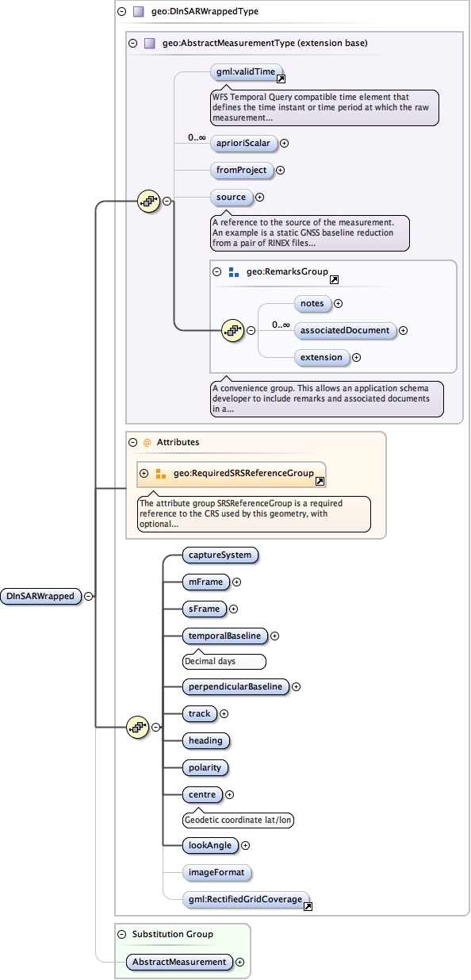Expand the aprioriScalar element
Screen dimensions: 471x980
[284, 144]
